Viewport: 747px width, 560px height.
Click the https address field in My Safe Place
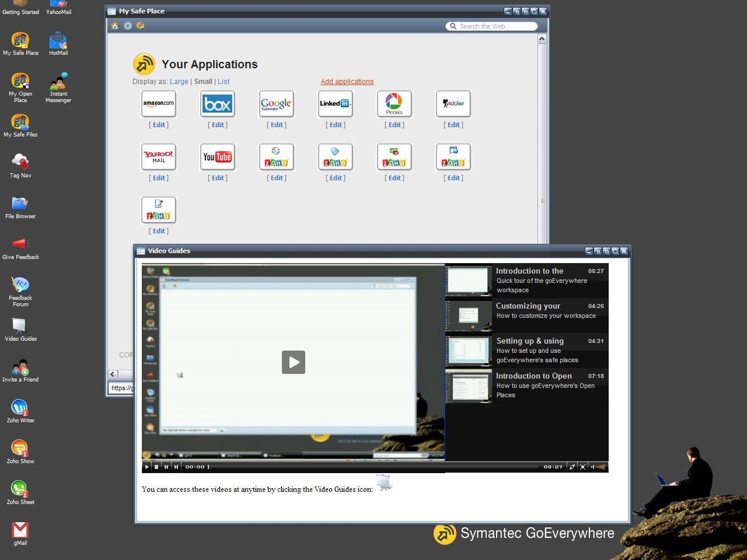coord(121,388)
